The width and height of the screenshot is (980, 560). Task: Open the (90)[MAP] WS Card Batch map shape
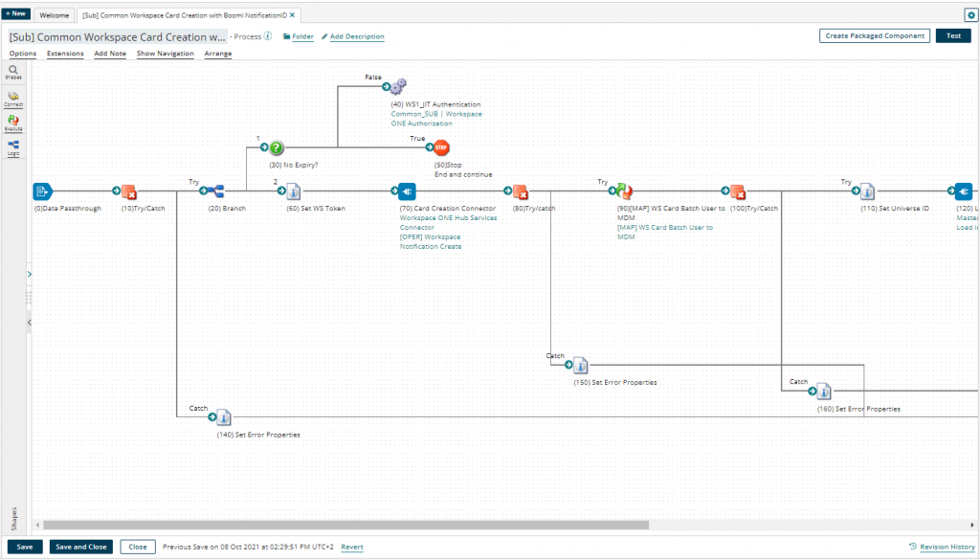pyautogui.click(x=624, y=190)
